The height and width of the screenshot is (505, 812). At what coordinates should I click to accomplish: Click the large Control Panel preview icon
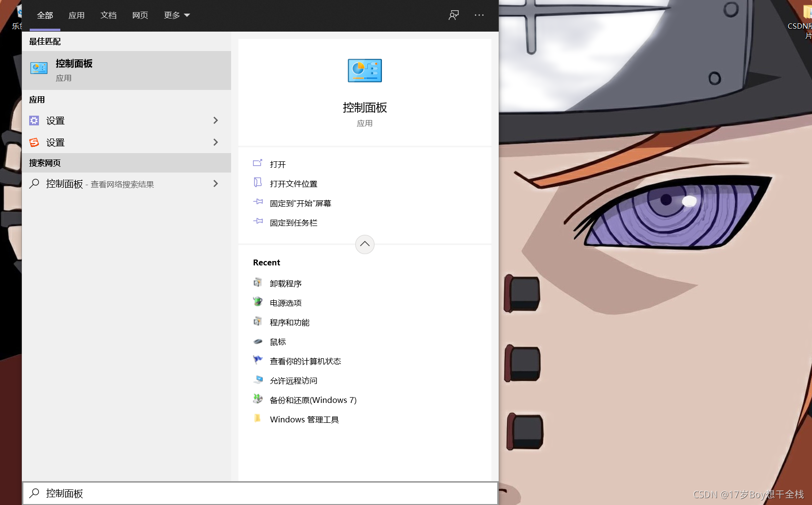365,70
